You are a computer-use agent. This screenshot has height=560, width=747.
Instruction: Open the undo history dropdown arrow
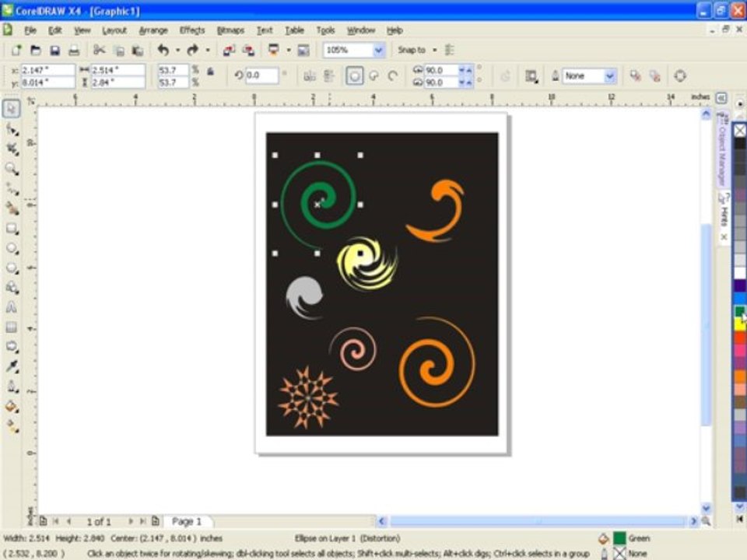(177, 50)
